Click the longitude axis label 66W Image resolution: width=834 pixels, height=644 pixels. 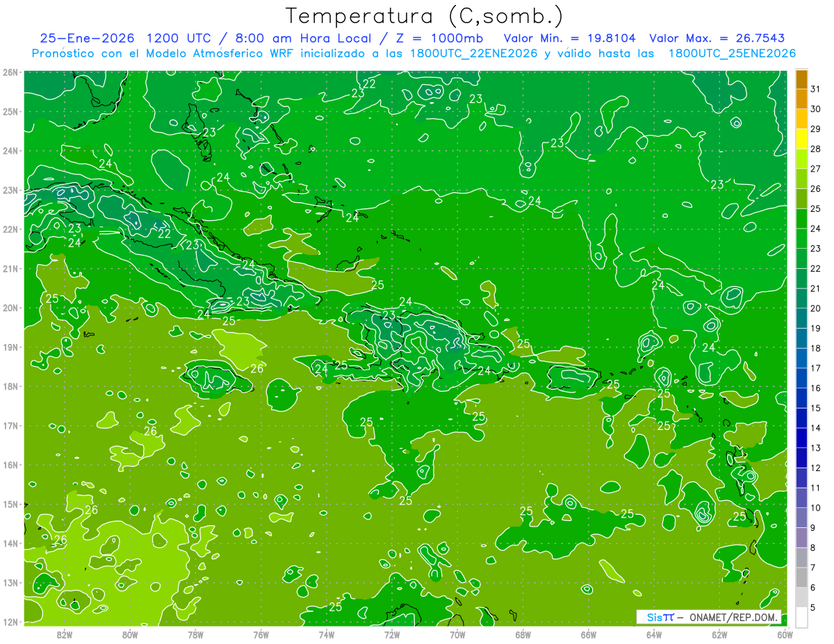588,634
